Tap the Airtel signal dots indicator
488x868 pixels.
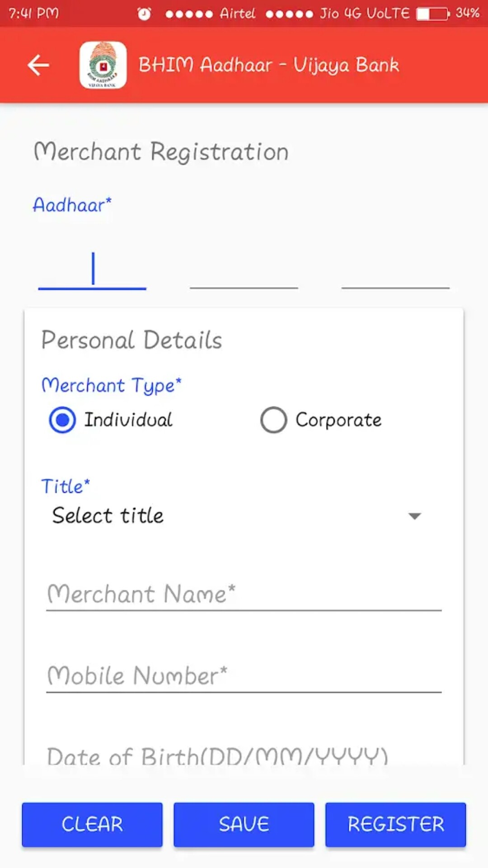tap(189, 14)
